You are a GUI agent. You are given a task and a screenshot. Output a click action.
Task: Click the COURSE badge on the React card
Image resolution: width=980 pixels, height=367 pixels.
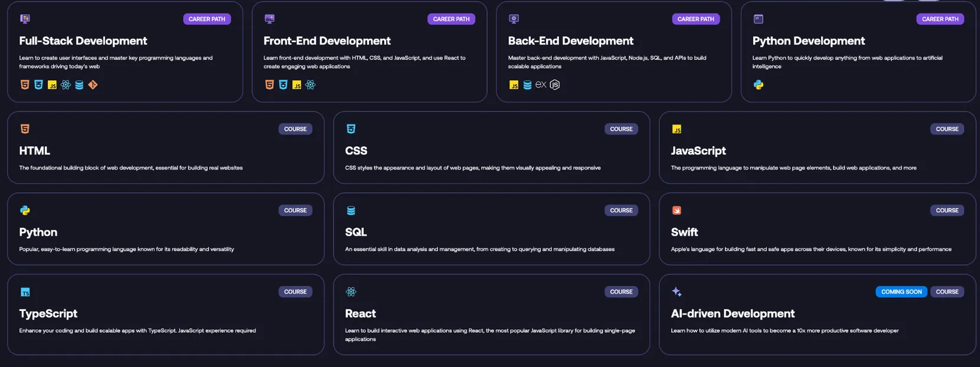621,291
